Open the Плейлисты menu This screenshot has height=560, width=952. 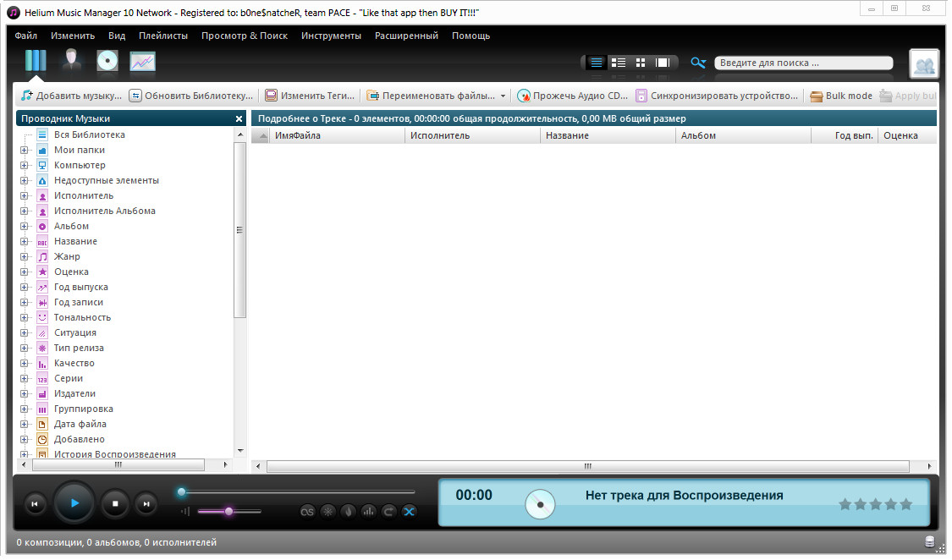click(x=163, y=36)
